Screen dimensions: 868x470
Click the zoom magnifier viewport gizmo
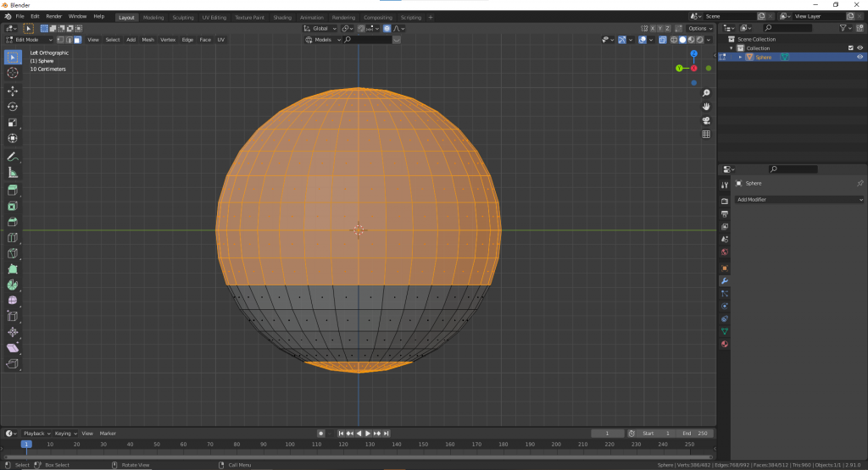coord(706,93)
